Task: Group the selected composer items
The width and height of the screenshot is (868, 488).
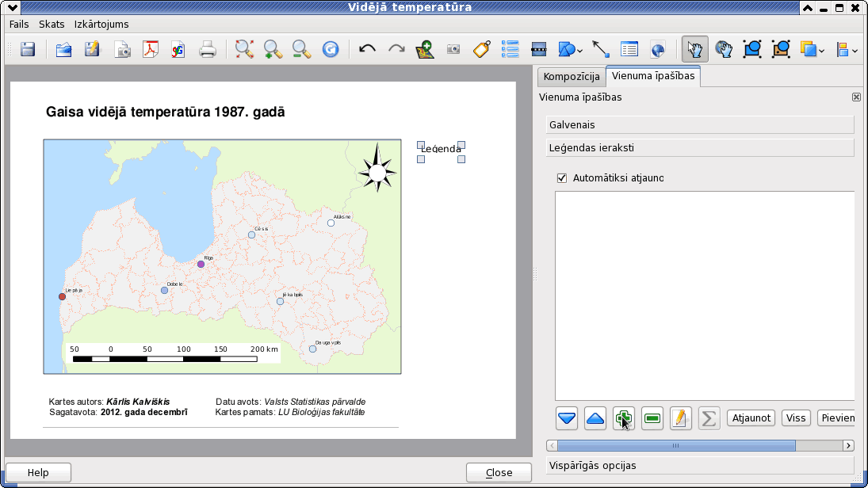Action: pos(752,49)
